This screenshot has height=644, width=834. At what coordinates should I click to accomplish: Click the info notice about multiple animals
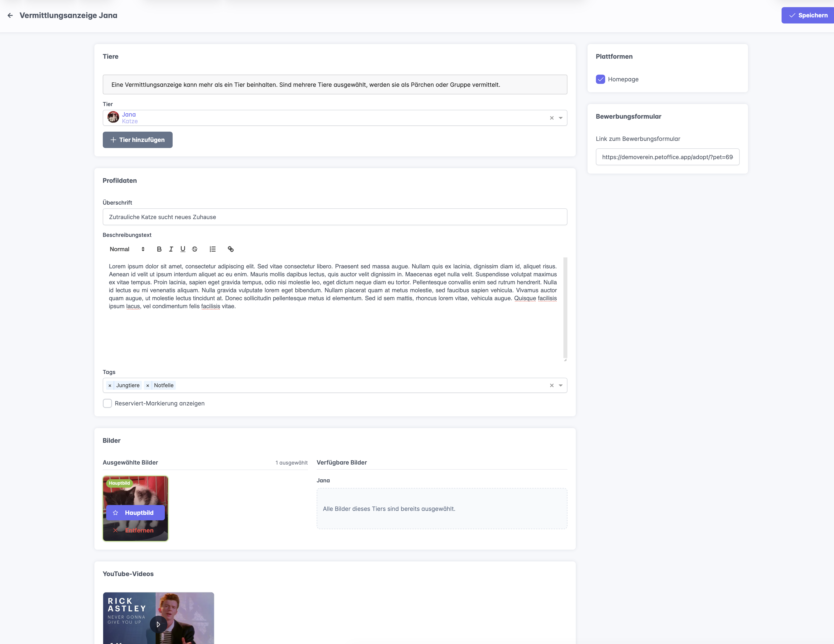click(335, 84)
